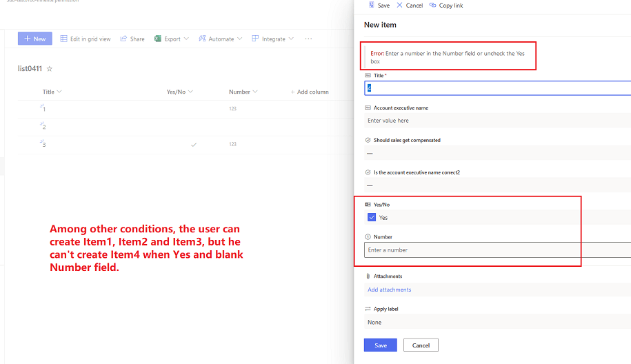Click the Number value 123 in row 1
The image size is (631, 364).
(232, 109)
